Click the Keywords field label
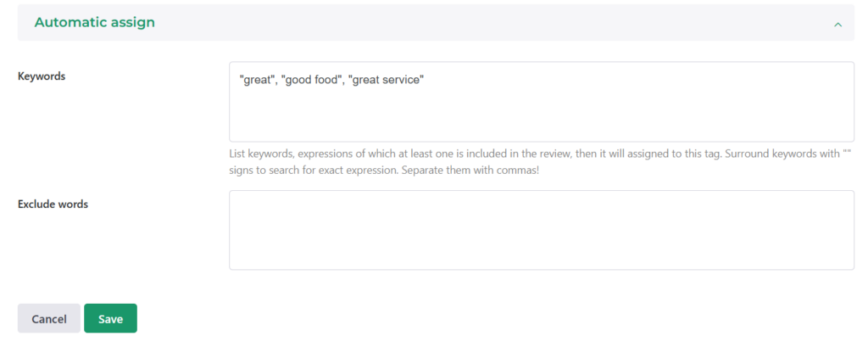Viewport: 868px width, 353px height. point(42,76)
